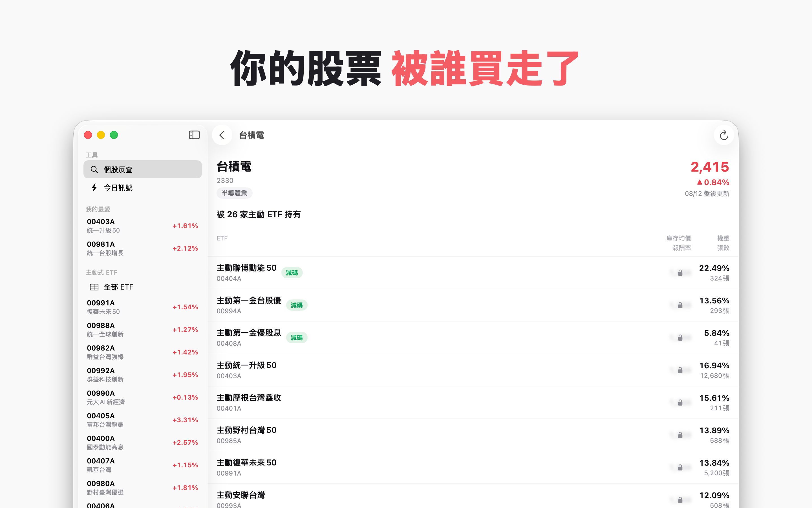Open 主動聯博動能50 holding row

pos(473,273)
